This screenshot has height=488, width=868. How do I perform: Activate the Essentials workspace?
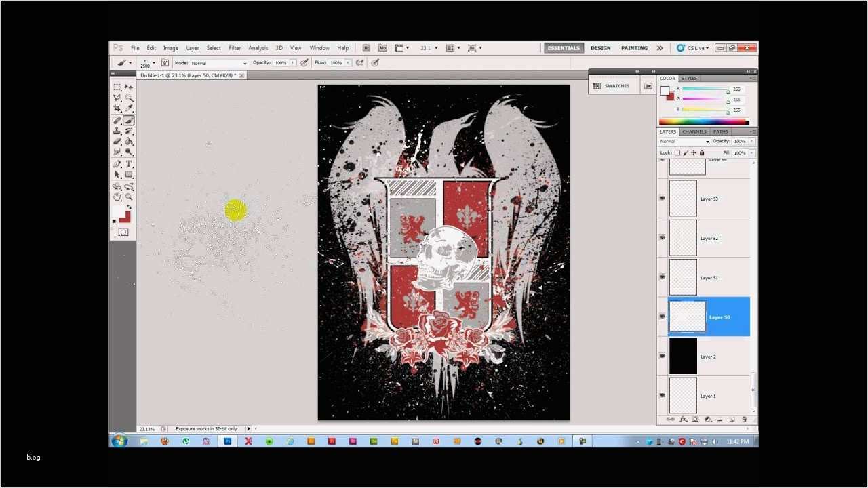(x=564, y=48)
